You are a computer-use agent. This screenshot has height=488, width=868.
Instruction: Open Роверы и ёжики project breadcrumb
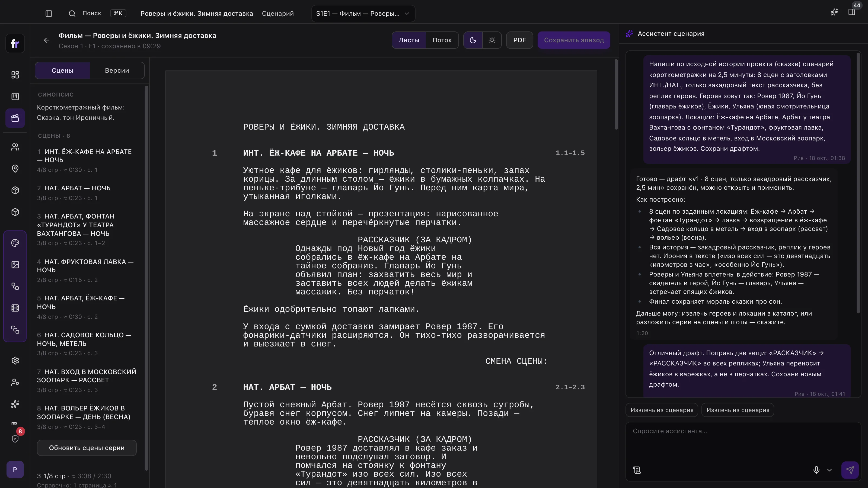point(197,14)
